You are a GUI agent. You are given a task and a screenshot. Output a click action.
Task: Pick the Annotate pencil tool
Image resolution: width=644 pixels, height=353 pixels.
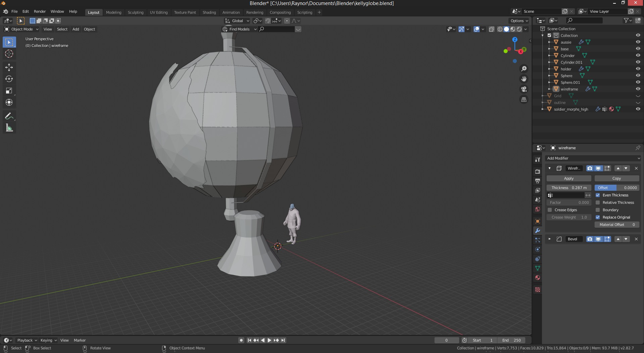coord(9,116)
